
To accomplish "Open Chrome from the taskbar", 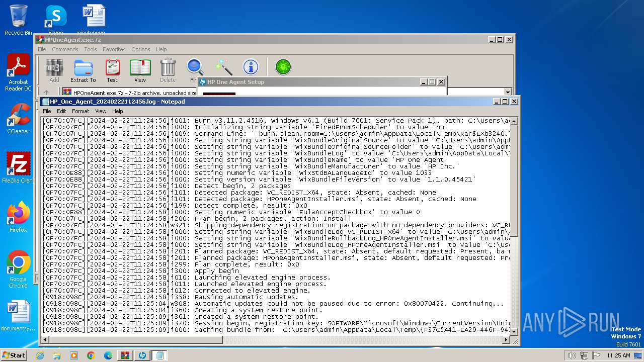I will coord(91,355).
